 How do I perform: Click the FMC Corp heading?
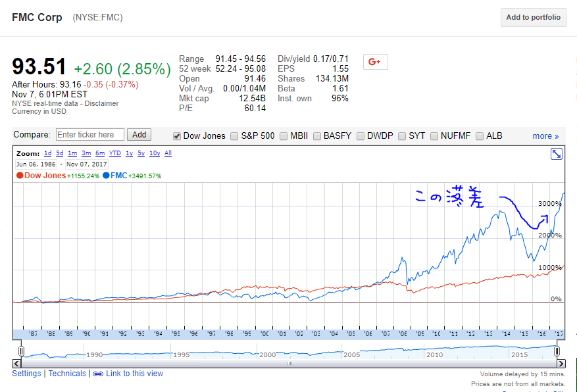click(37, 17)
